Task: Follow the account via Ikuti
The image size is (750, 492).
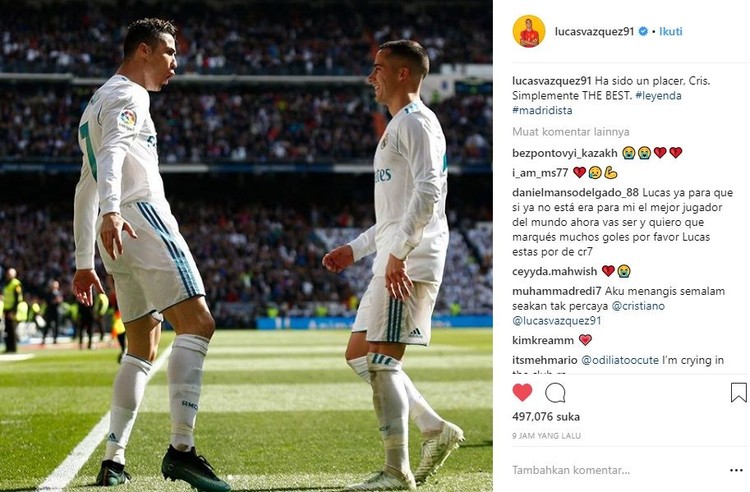Action: pyautogui.click(x=671, y=32)
